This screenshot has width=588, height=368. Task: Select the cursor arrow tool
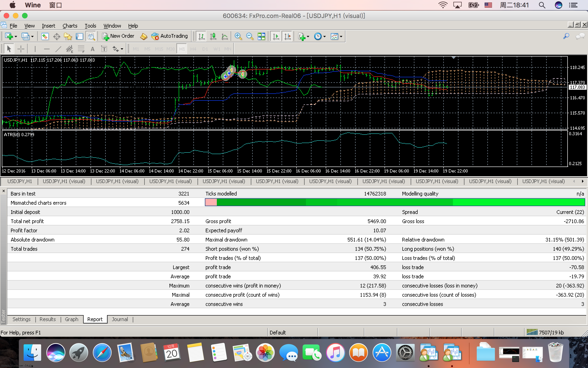[x=9, y=49]
